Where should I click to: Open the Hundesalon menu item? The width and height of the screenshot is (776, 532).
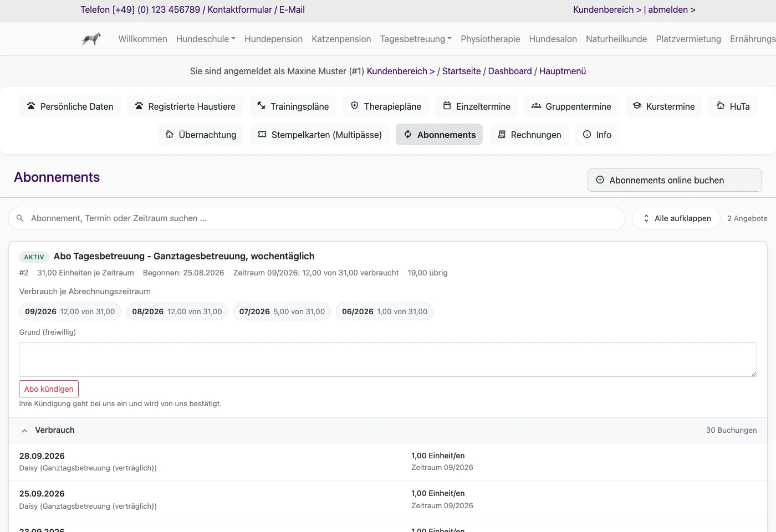553,39
